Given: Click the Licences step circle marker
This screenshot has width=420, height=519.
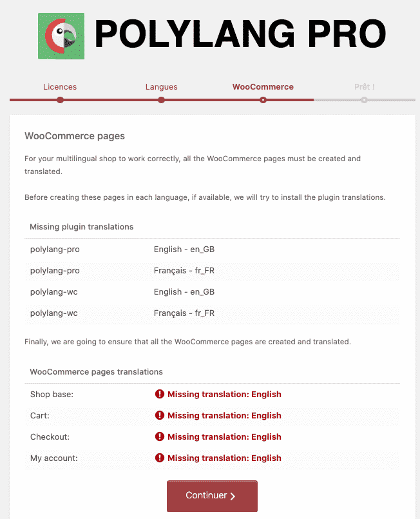Looking at the screenshot, I should click(60, 100).
